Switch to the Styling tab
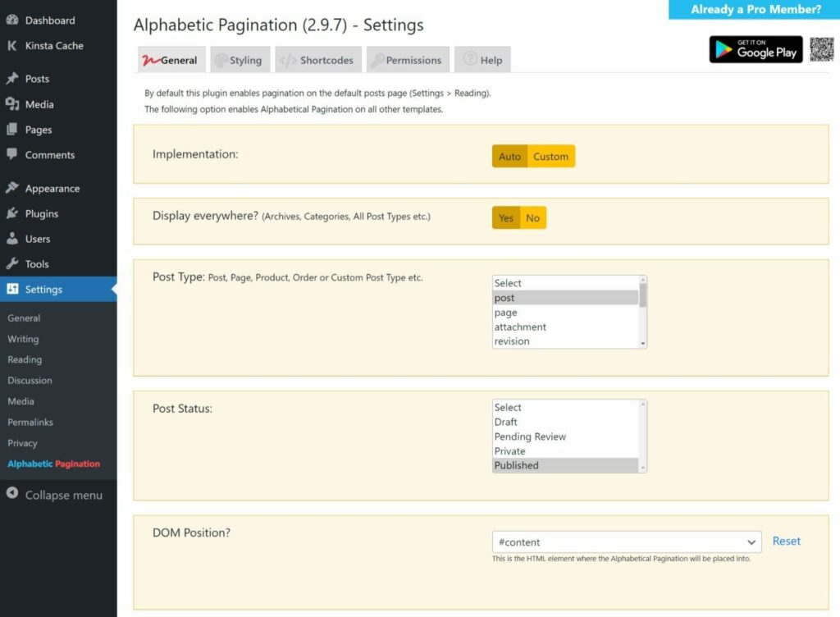840x617 pixels. click(240, 59)
